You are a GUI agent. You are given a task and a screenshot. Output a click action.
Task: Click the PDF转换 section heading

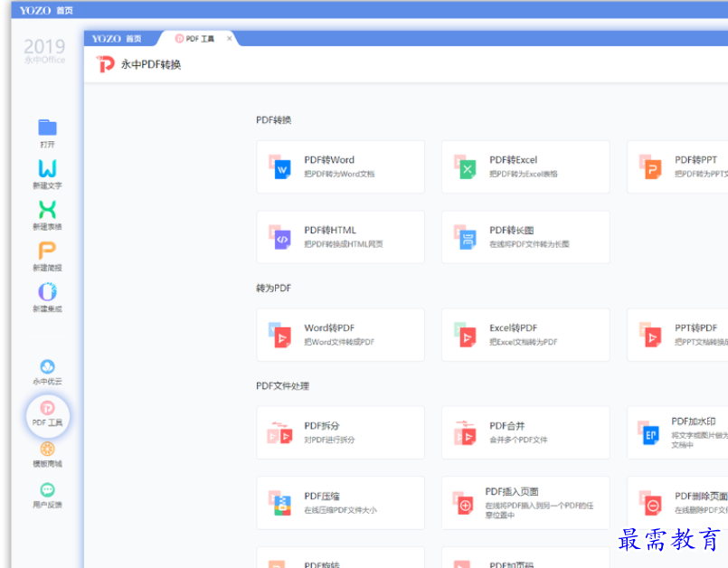(x=274, y=119)
